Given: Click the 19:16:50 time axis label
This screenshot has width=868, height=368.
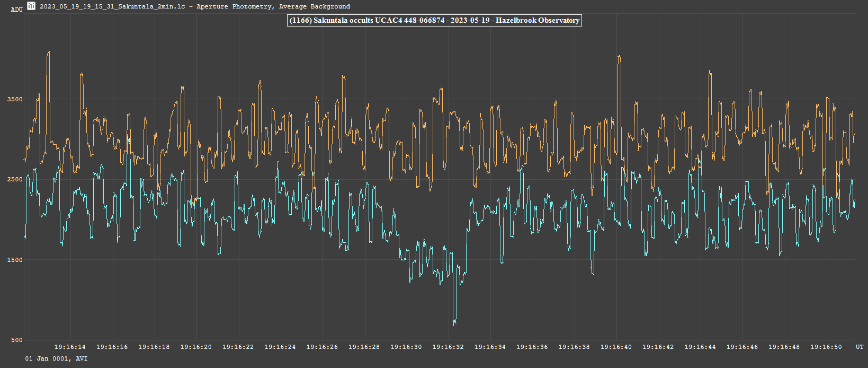Looking at the screenshot, I should click(826, 347).
